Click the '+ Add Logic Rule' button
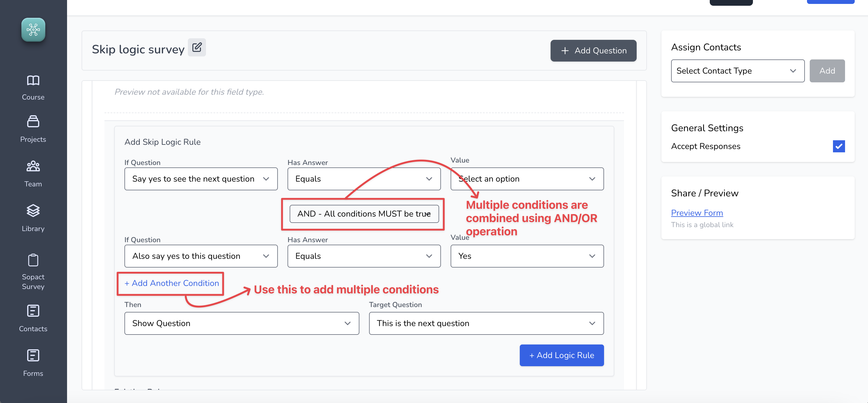The image size is (868, 403). tap(562, 355)
